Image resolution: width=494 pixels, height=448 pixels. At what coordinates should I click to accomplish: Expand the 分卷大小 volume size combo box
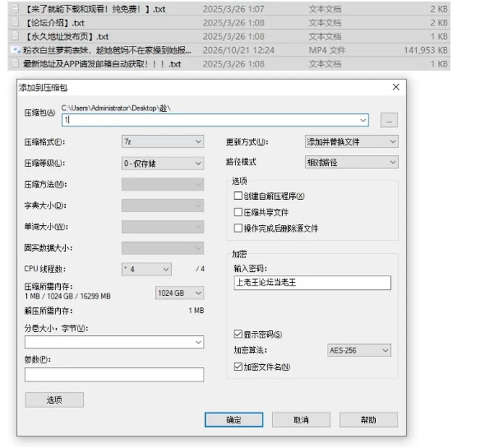pyautogui.click(x=114, y=342)
